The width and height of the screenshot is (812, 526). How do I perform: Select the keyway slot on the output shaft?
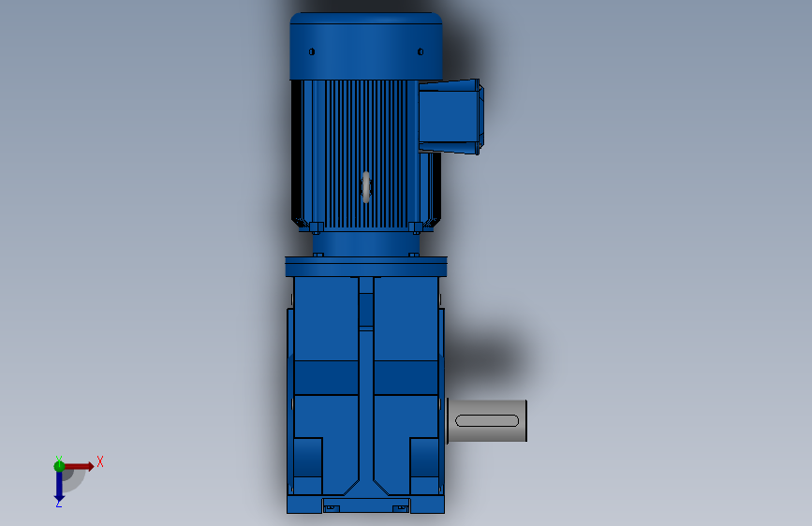point(487,420)
